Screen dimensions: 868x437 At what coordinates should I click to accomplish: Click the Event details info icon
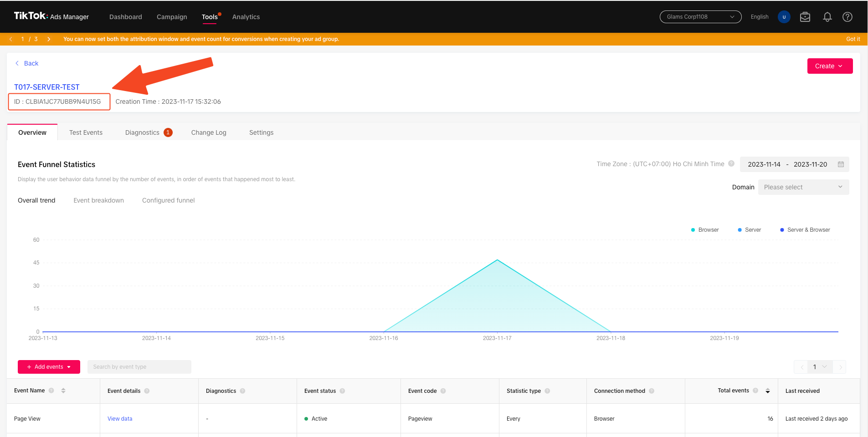tap(147, 391)
